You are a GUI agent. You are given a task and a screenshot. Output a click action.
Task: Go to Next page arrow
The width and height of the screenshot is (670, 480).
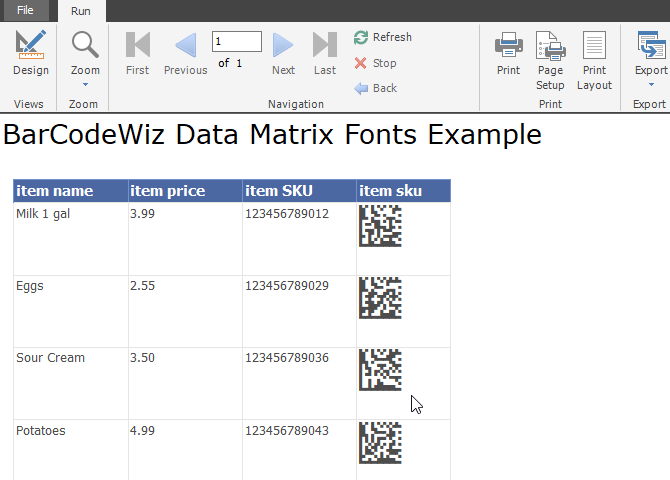click(x=283, y=44)
